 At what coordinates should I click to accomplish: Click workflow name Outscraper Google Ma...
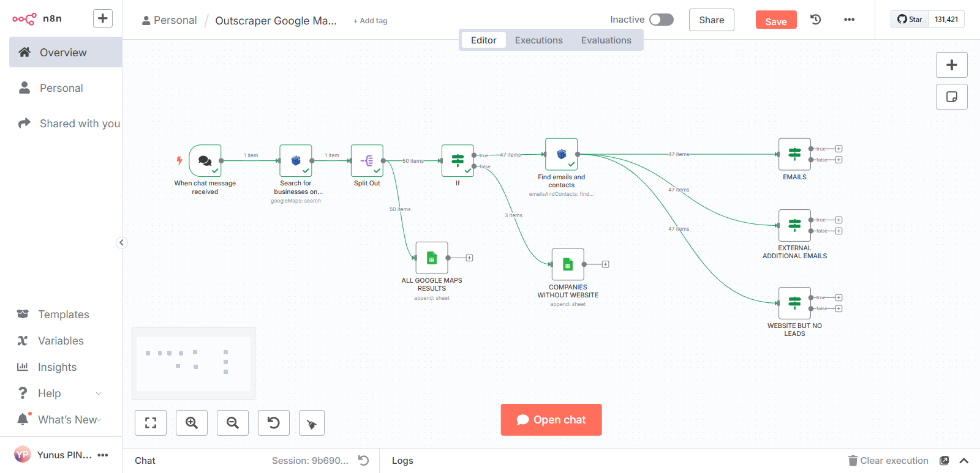click(x=276, y=20)
